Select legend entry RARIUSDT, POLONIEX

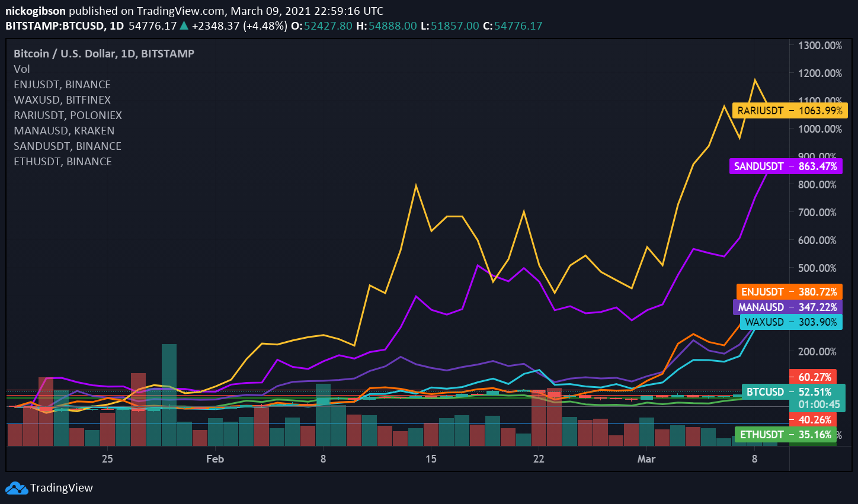(68, 115)
